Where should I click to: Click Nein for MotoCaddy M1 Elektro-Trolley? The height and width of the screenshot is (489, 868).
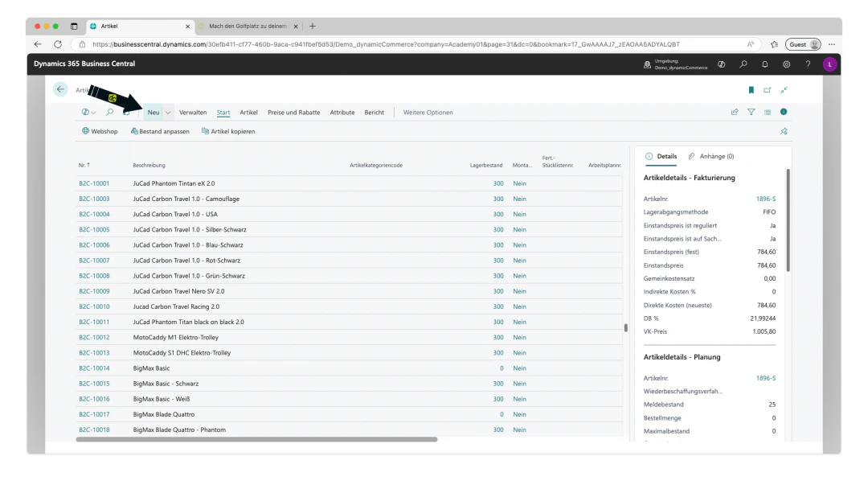tap(519, 337)
